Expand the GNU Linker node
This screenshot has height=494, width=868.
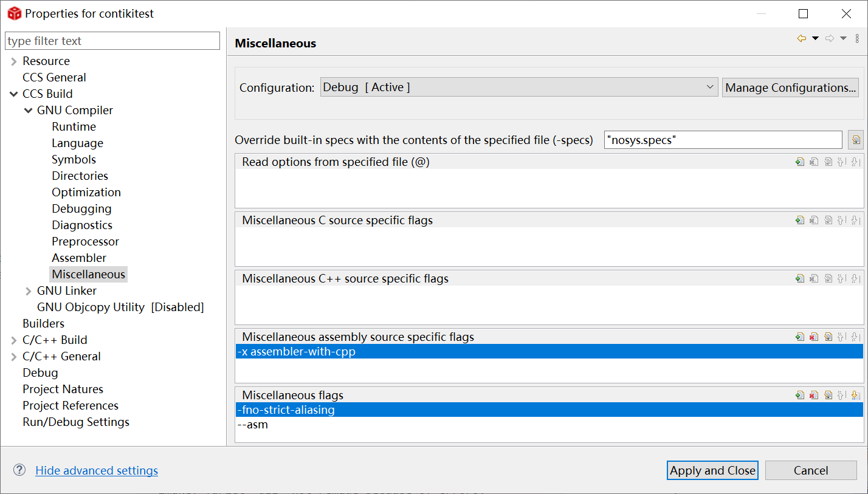click(29, 291)
